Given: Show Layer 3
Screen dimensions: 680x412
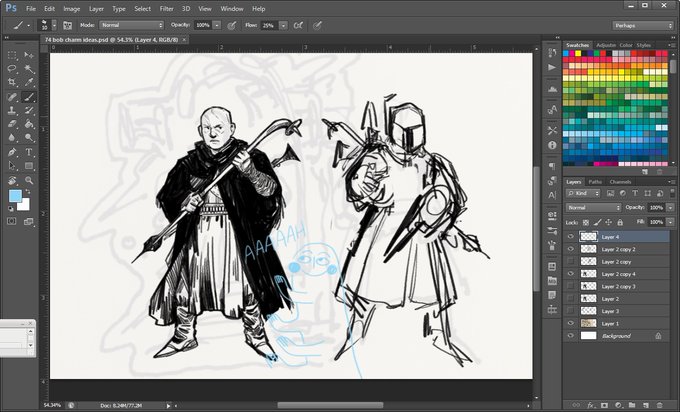Looking at the screenshot, I should 571,311.
